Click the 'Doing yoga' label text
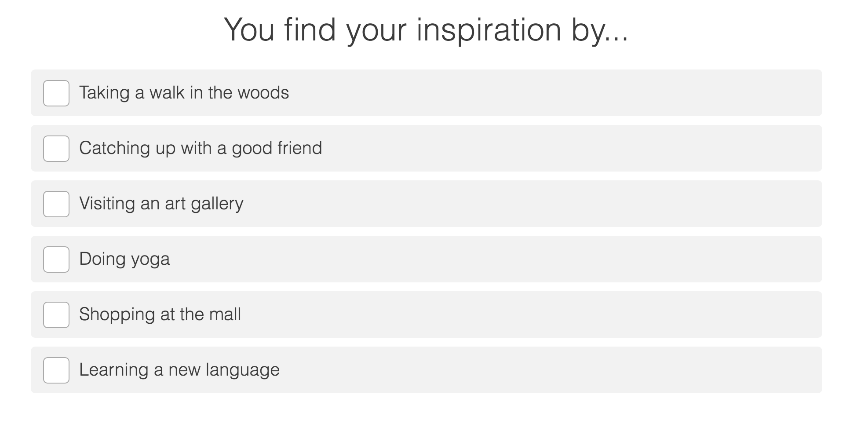Screen dimensions: 868x424 (x=124, y=260)
